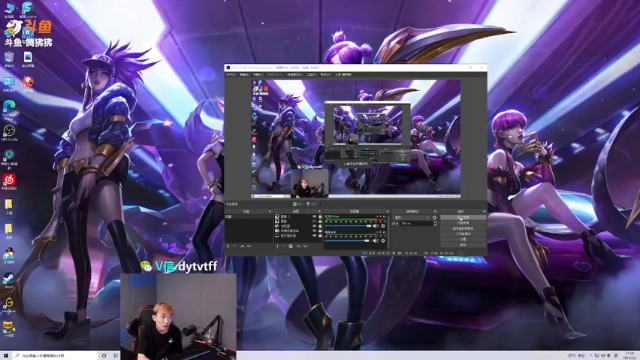
Task: Move selected source down with arrow
Action: pyautogui.click(x=305, y=246)
